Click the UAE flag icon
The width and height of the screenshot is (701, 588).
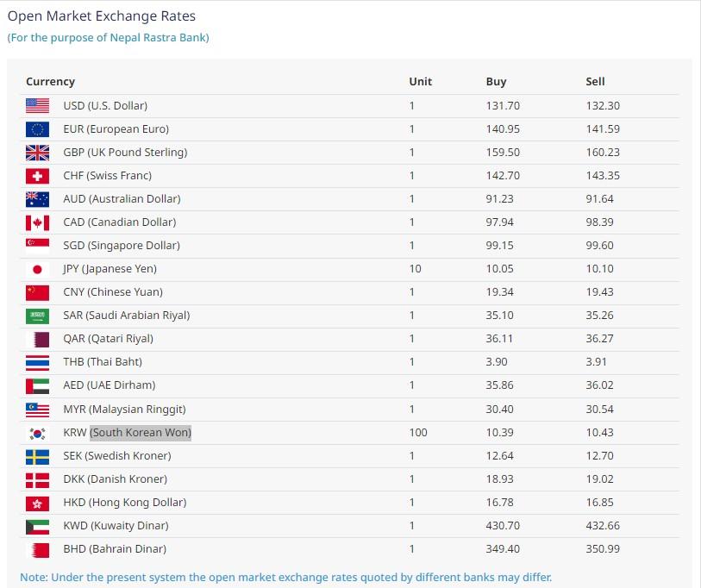point(38,385)
